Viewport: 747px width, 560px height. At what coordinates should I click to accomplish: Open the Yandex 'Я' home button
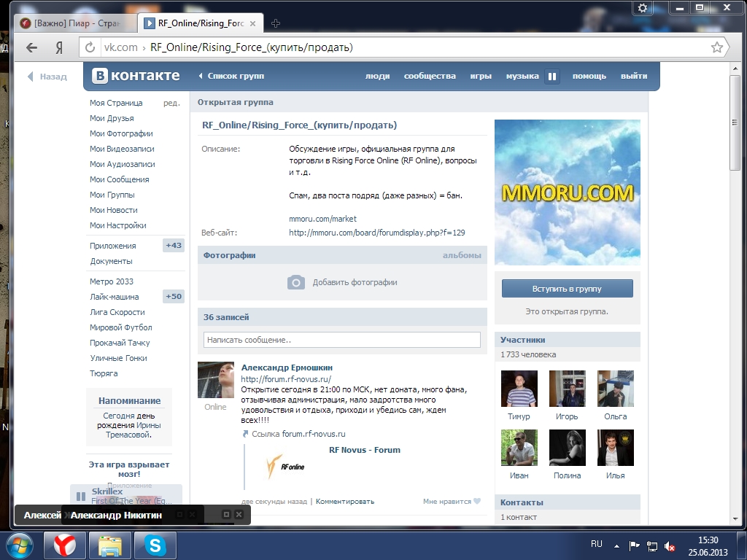pyautogui.click(x=59, y=47)
